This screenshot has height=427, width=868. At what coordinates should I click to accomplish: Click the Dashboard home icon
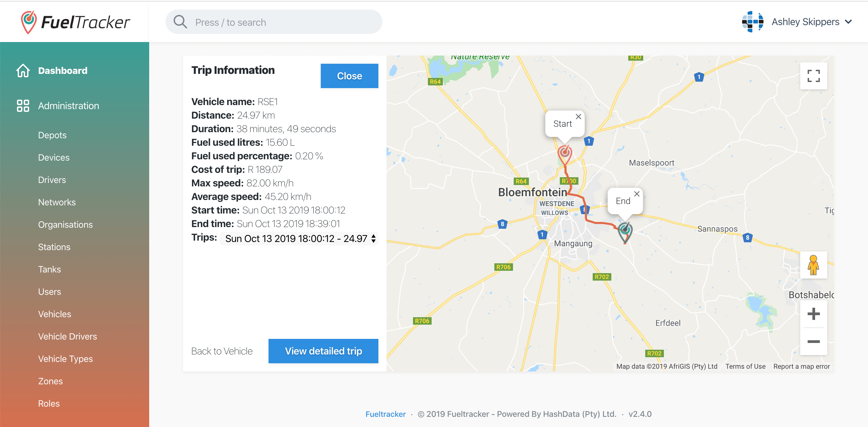click(x=23, y=70)
